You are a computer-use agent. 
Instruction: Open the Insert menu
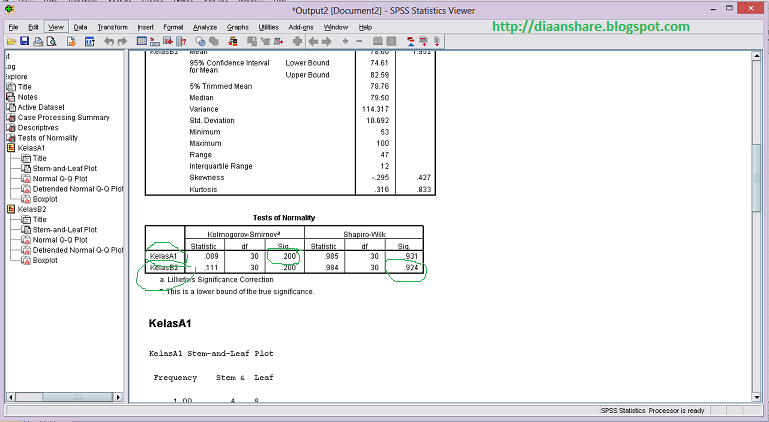[x=146, y=27]
